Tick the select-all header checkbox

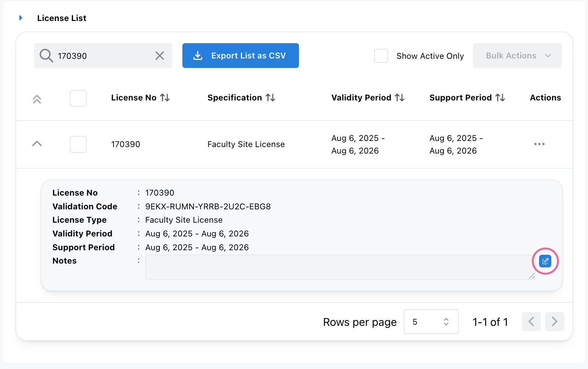(78, 98)
